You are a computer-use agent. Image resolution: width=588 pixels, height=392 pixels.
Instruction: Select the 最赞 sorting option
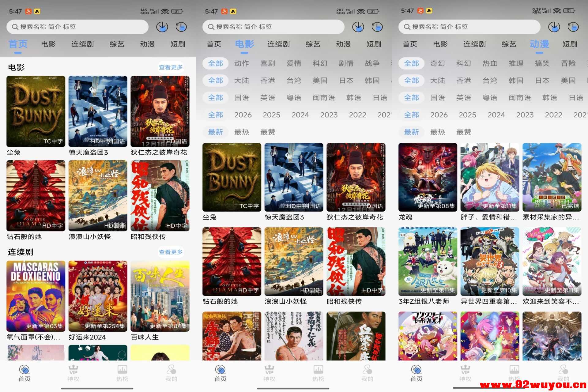pos(268,132)
